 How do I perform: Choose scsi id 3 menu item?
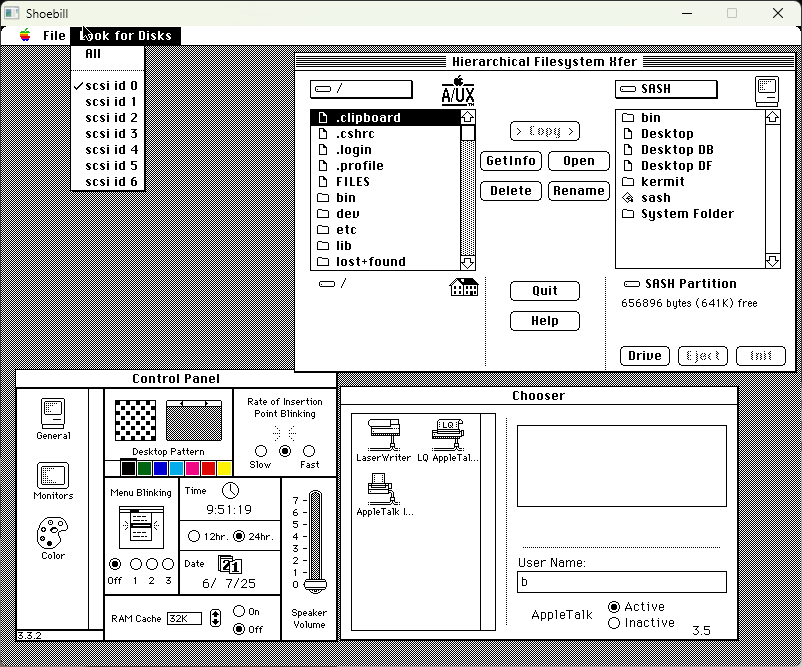click(108, 134)
